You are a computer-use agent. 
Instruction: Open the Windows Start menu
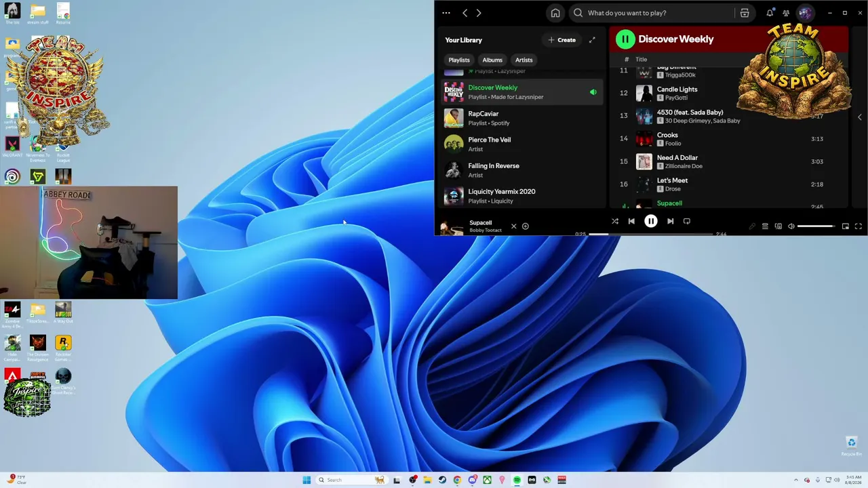click(x=307, y=480)
